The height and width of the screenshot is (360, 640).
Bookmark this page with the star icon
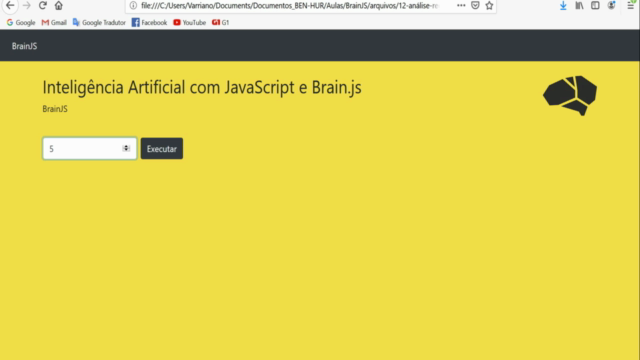(489, 5)
